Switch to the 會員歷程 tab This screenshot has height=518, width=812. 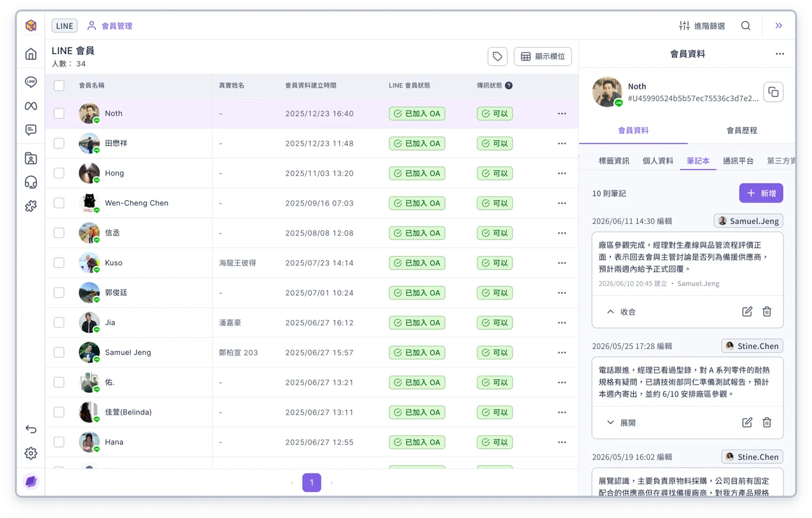coord(742,130)
